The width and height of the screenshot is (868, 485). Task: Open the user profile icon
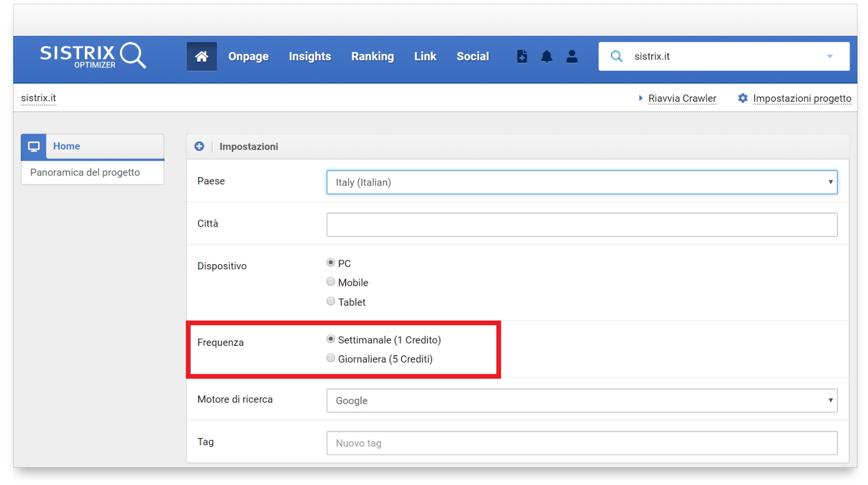point(571,56)
